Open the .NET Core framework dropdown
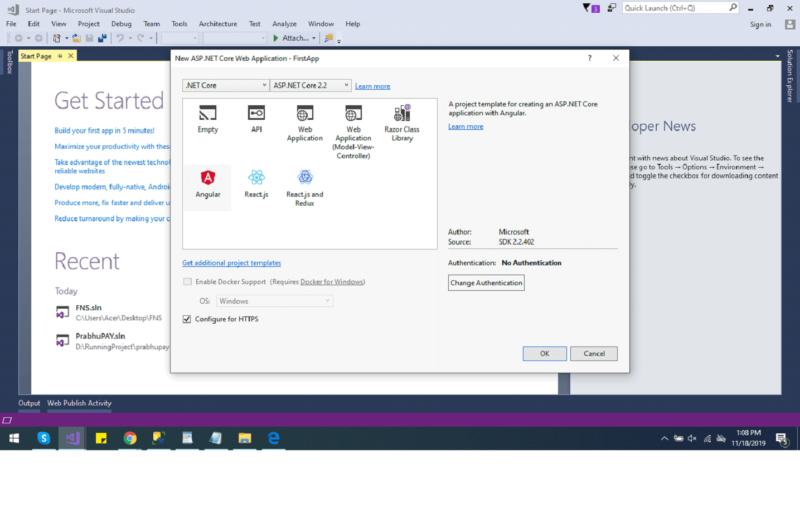 (x=226, y=85)
